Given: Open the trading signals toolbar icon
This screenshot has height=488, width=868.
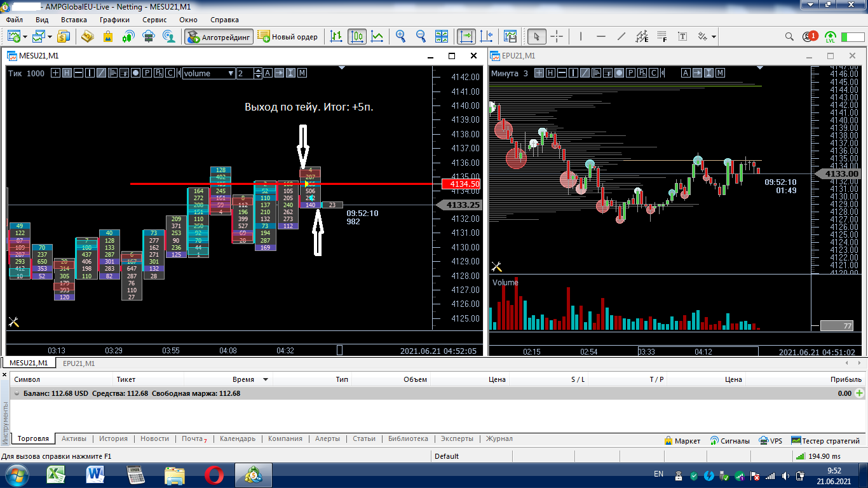Looking at the screenshot, I should click(x=128, y=36).
